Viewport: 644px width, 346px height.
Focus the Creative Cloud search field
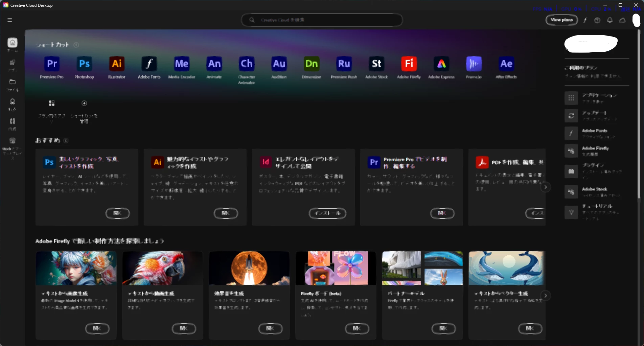pyautogui.click(x=322, y=20)
